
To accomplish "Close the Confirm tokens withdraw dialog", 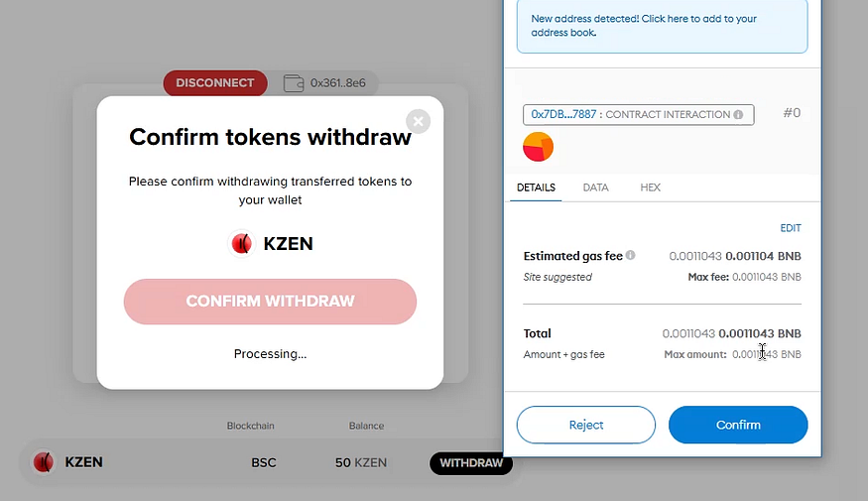I will pos(419,121).
